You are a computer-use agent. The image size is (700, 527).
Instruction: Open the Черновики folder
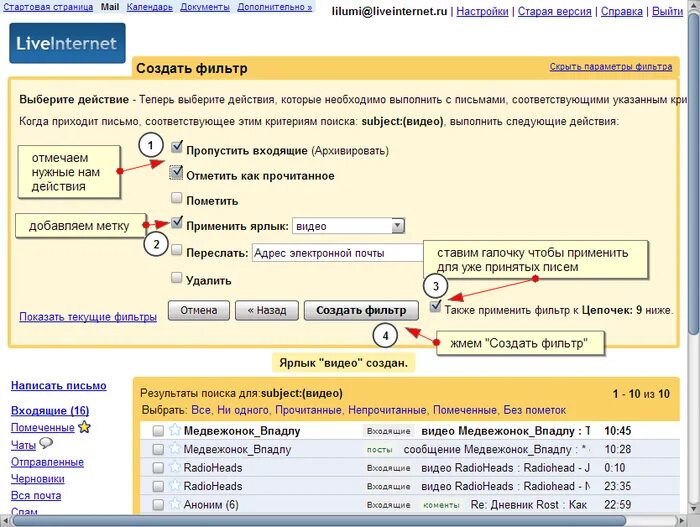point(38,479)
